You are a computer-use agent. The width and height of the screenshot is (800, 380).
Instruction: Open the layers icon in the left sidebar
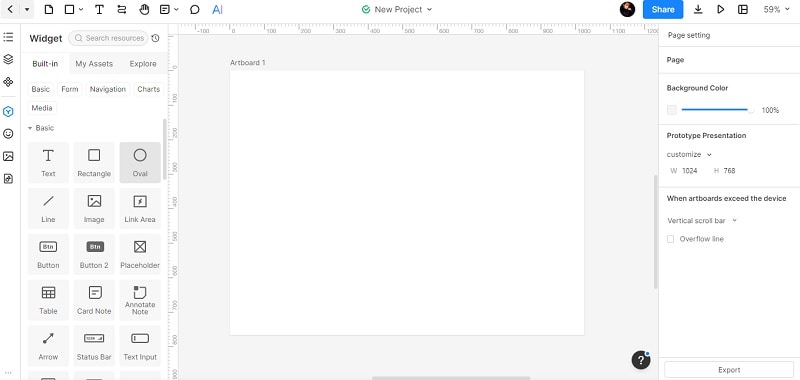8,59
